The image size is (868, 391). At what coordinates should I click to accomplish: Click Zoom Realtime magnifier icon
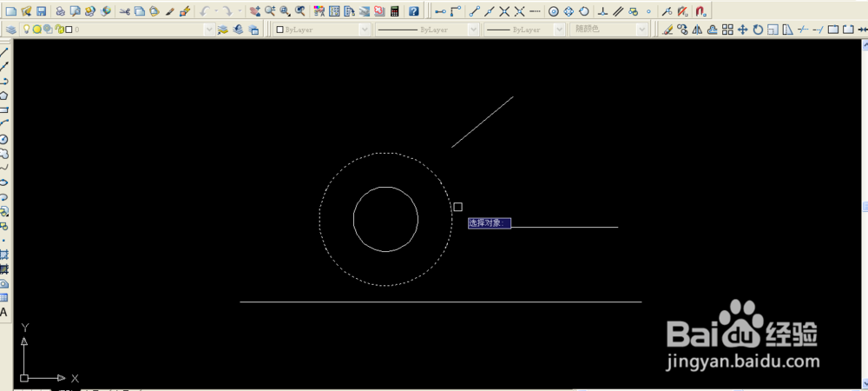coord(270,11)
